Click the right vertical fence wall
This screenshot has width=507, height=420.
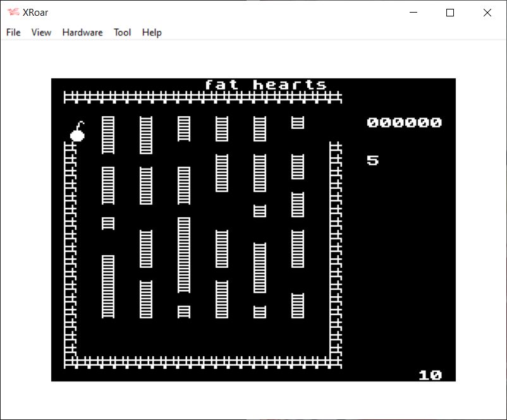click(336, 253)
